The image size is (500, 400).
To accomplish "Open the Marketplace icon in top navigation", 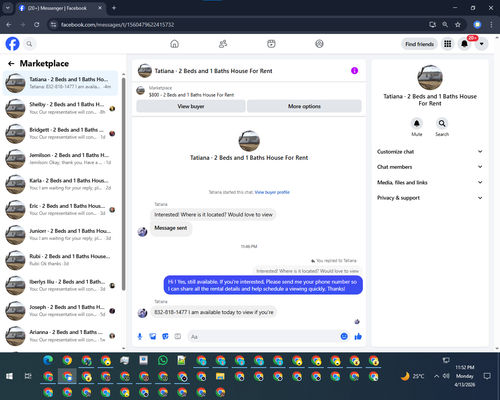I will pos(271,44).
